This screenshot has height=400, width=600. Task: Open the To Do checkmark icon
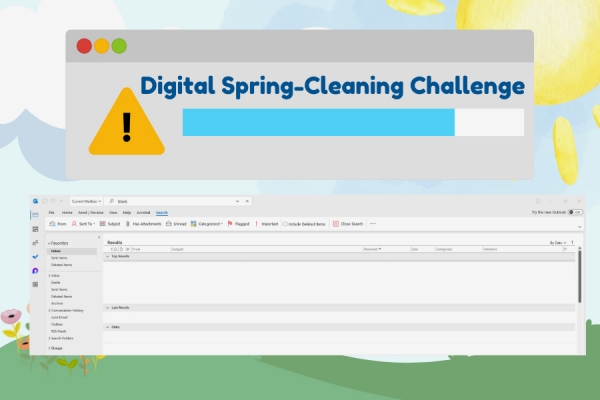35,257
